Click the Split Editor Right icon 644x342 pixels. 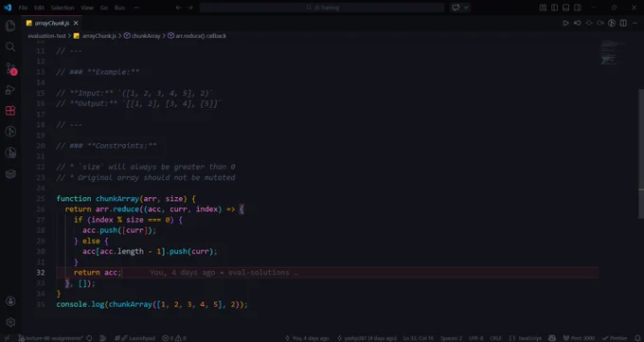pos(623,23)
